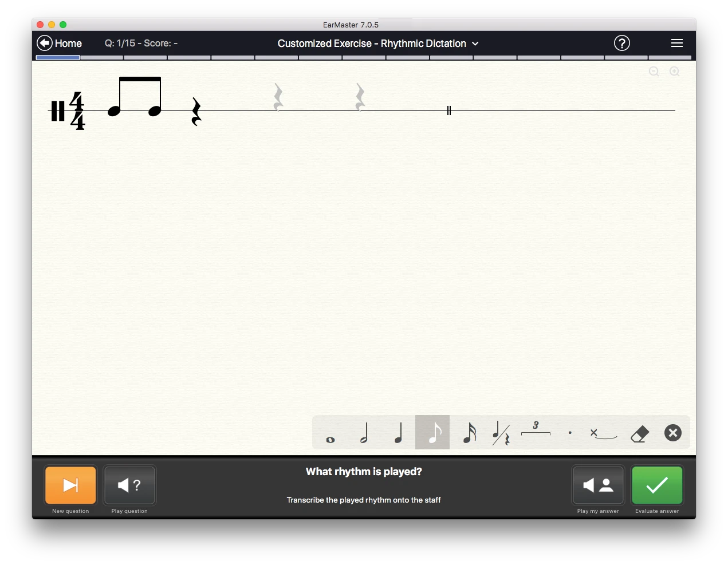Select the sixteenth note value
This screenshot has width=728, height=565.
click(x=469, y=433)
